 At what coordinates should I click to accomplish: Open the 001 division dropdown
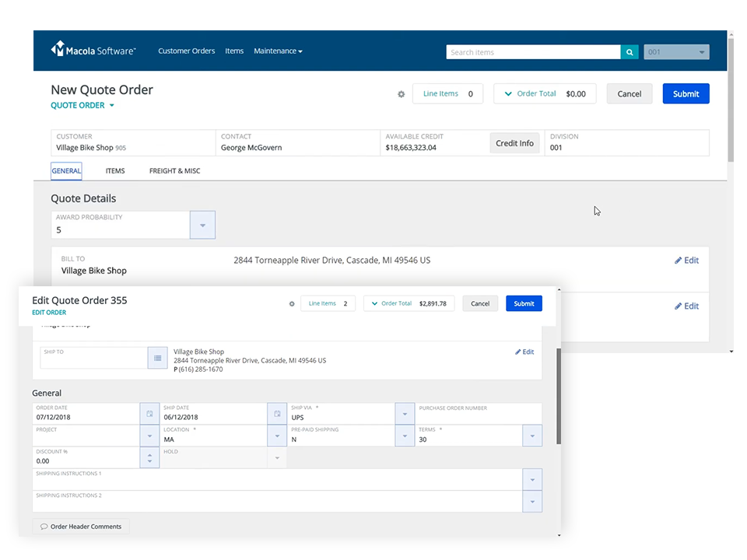(676, 52)
